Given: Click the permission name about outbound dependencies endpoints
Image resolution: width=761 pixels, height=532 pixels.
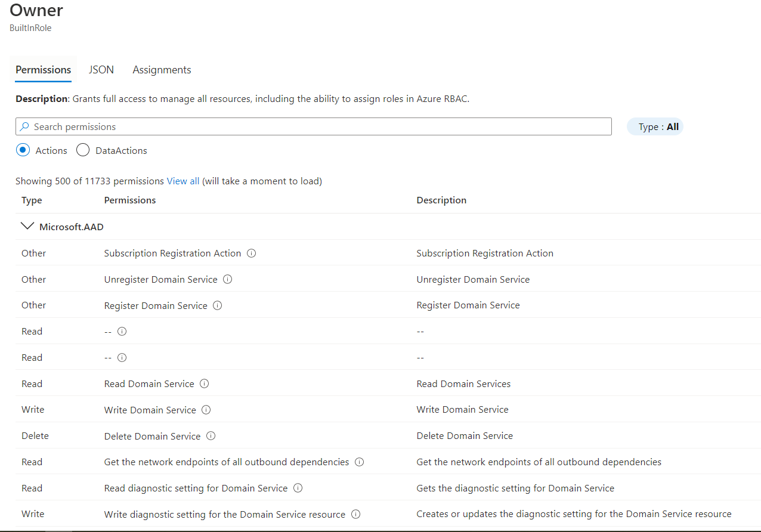Looking at the screenshot, I should [227, 462].
